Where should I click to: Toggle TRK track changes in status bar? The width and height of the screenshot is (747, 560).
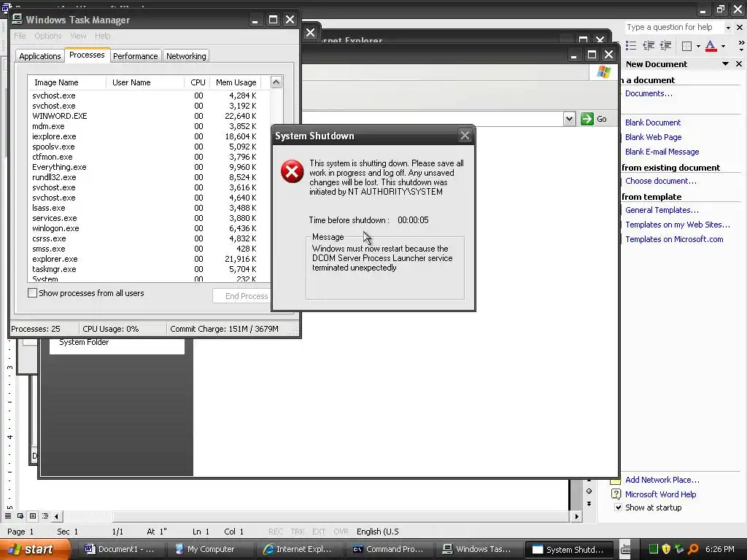pos(298,532)
